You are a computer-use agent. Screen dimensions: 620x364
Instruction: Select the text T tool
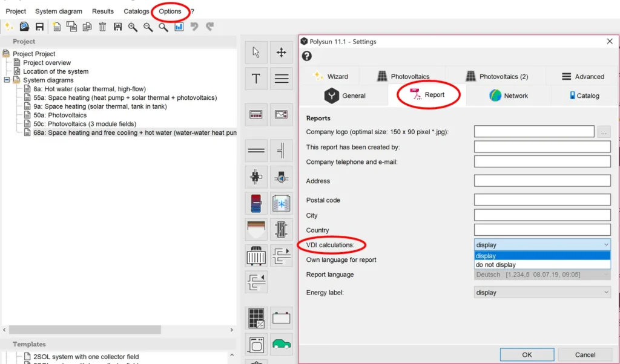pos(256,79)
